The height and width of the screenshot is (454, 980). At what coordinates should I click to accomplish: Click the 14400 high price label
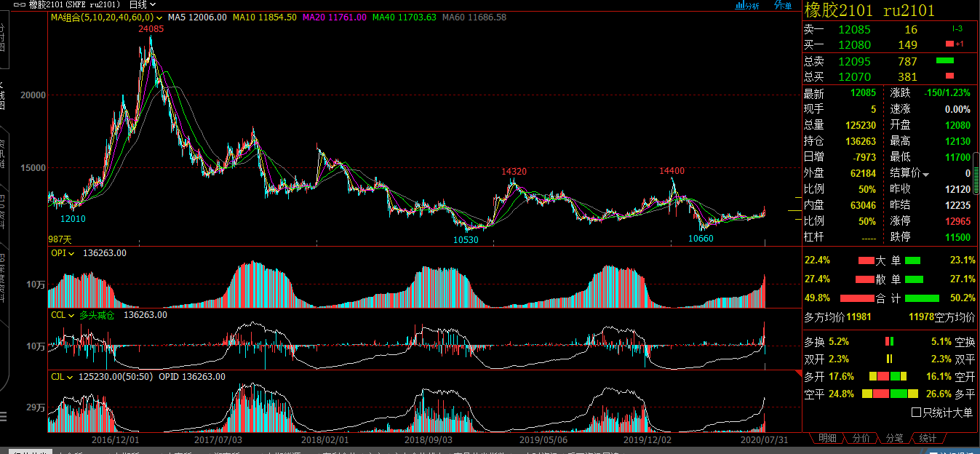coord(672,171)
